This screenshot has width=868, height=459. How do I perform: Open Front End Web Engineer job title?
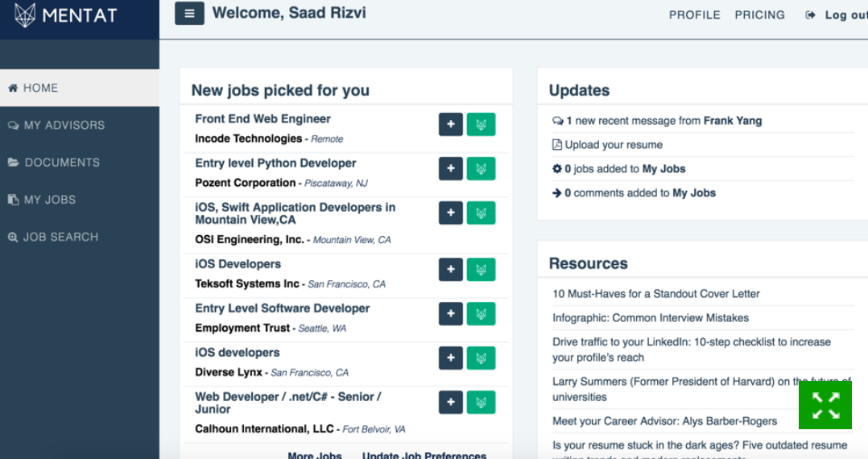click(262, 119)
